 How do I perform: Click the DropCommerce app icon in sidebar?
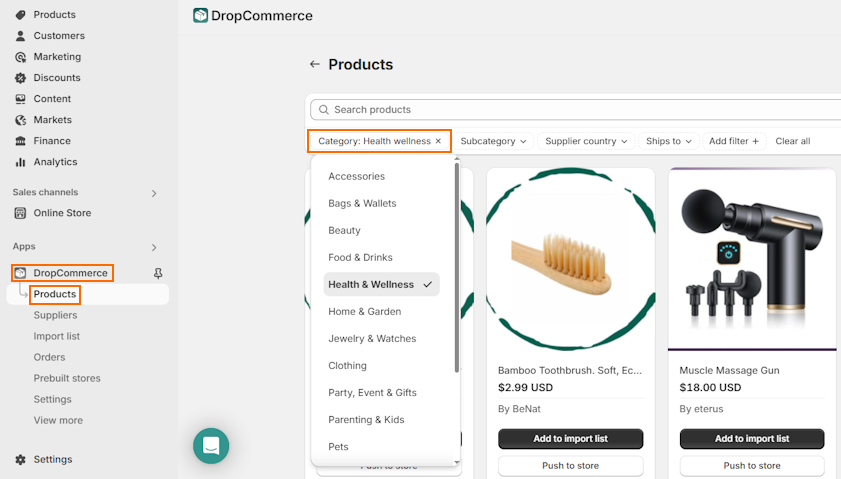[x=20, y=273]
